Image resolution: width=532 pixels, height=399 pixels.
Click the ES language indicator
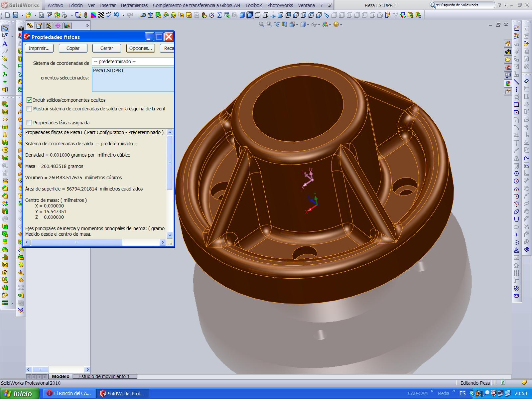463,393
